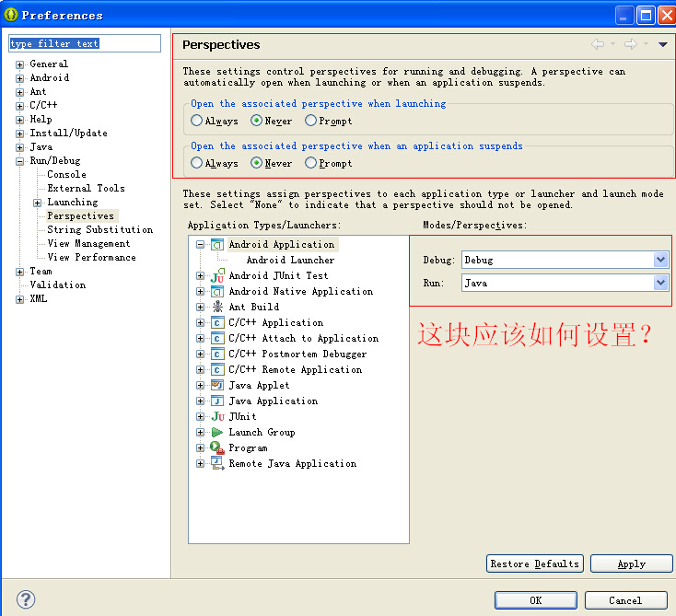This screenshot has width=676, height=616.
Task: Click OK to confirm preferences
Action: (x=535, y=600)
